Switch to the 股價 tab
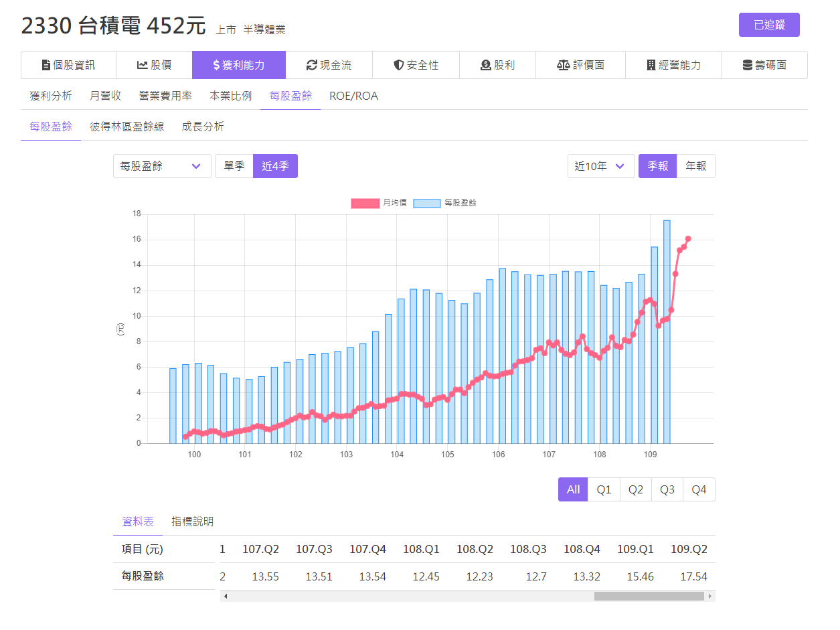This screenshot has width=840, height=630. 154,65
